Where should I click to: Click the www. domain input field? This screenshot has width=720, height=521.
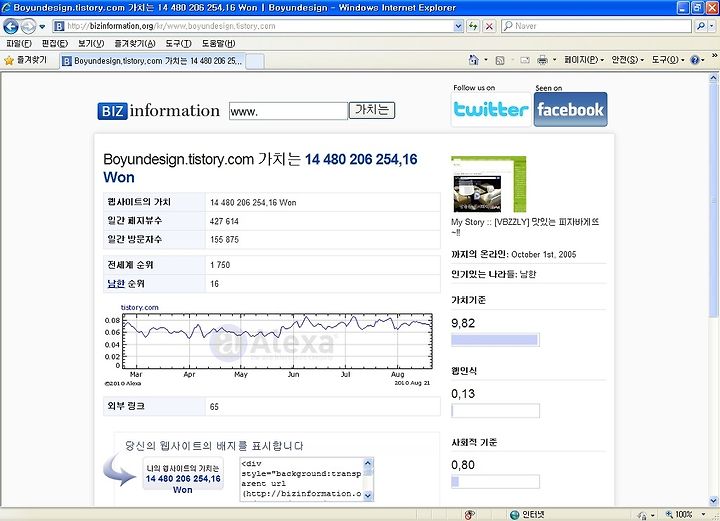(x=288, y=111)
